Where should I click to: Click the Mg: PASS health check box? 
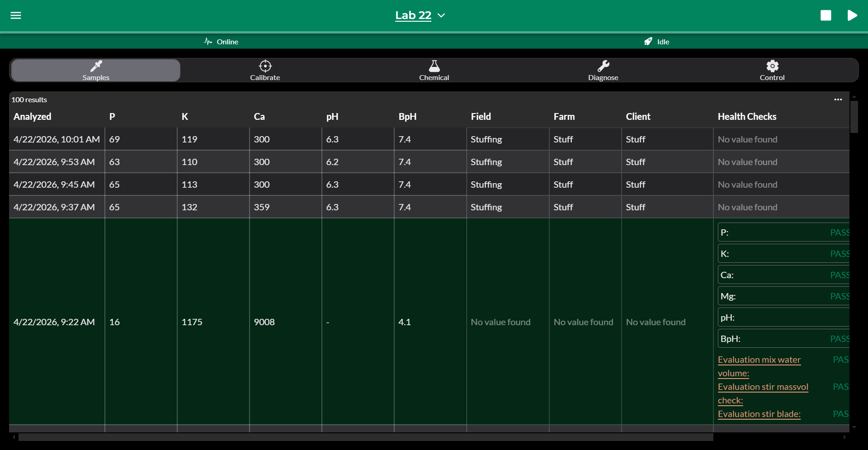784,296
